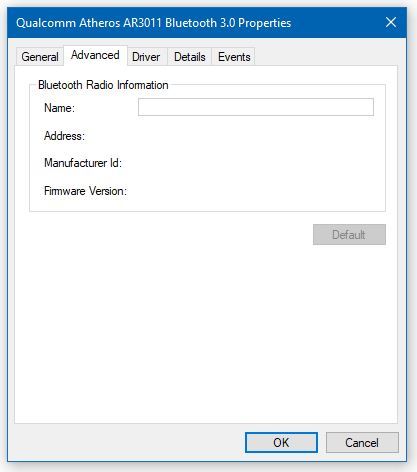Click into the Name input field

(x=256, y=107)
